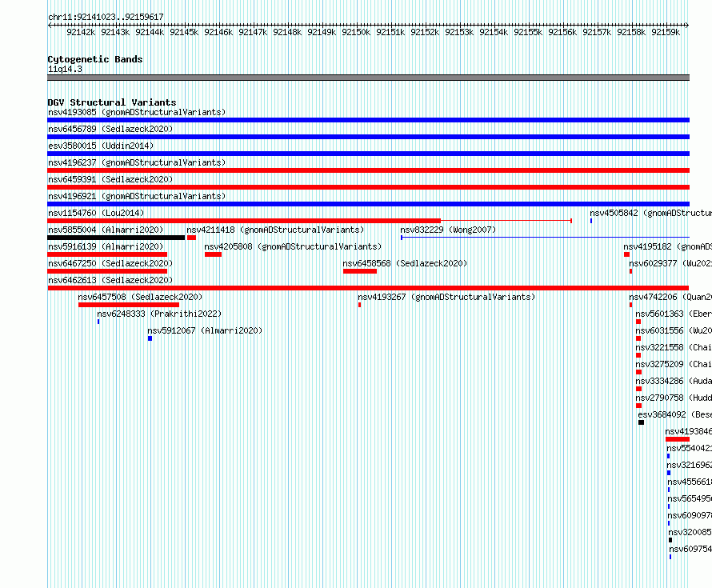Open nsv5912067 (Almarri2020) label
The image size is (712, 588).
tap(205, 330)
